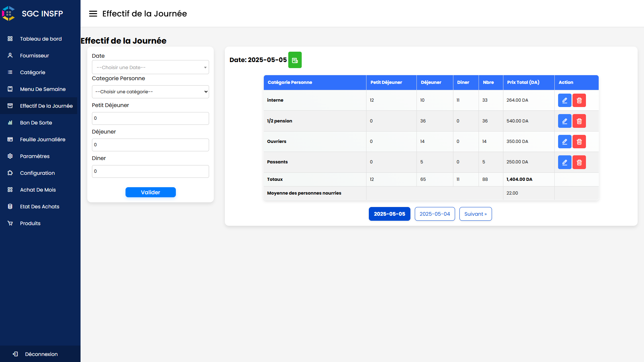Screen dimensions: 644x362
Task: Click the Suivant pagination button
Action: pyautogui.click(x=475, y=214)
